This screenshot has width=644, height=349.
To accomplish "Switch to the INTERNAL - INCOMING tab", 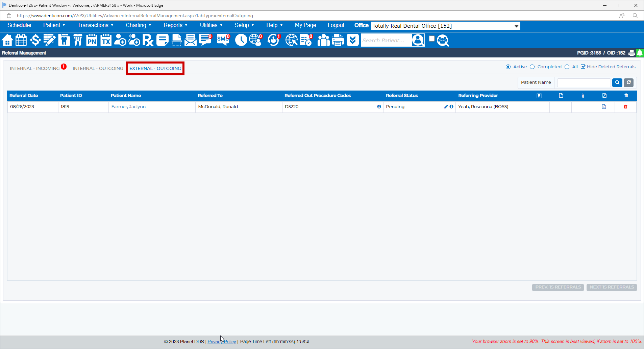I will tap(35, 68).
